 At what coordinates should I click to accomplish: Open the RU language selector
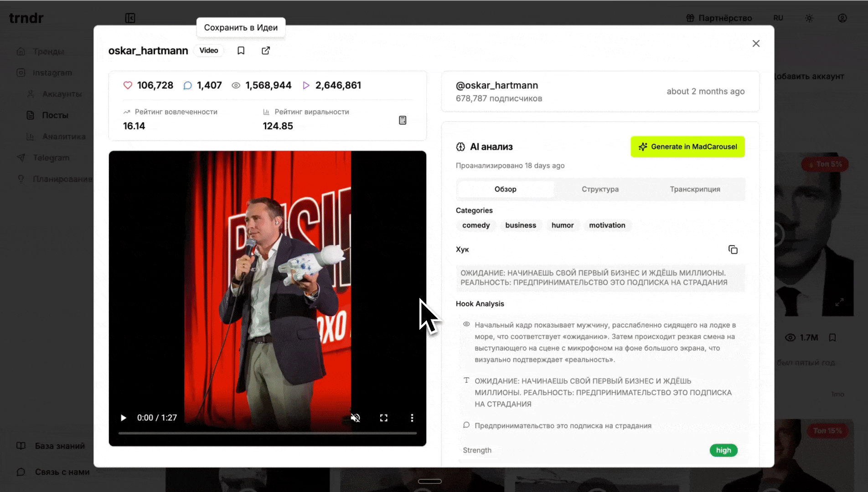(x=778, y=18)
